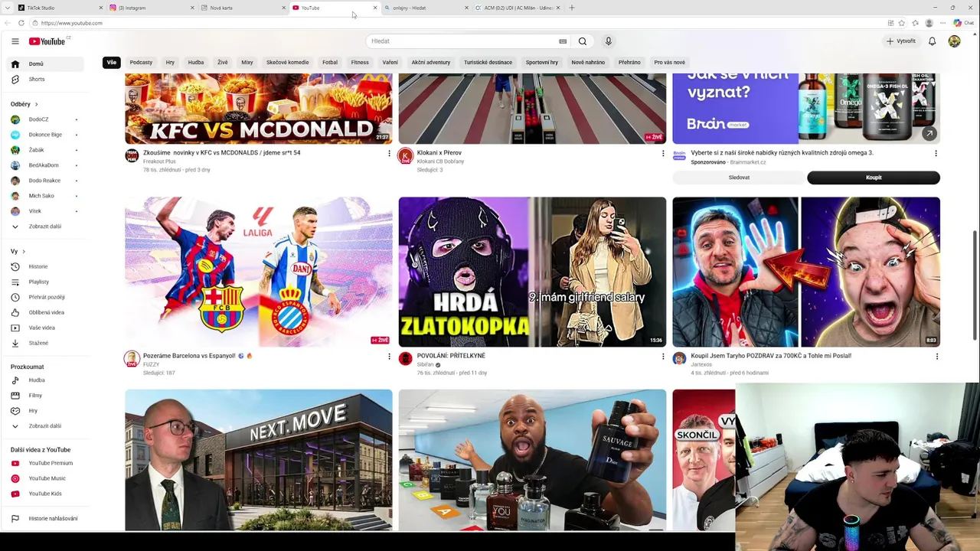This screenshot has width=980, height=551.
Task: Play the LaLiga Barcelona Espanyol thumbnail
Action: (259, 272)
